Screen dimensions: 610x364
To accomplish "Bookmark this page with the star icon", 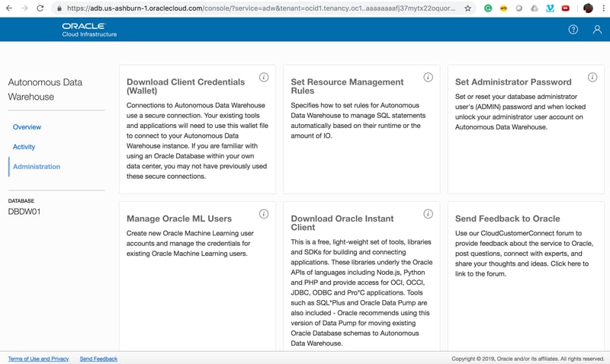I will 467,8.
